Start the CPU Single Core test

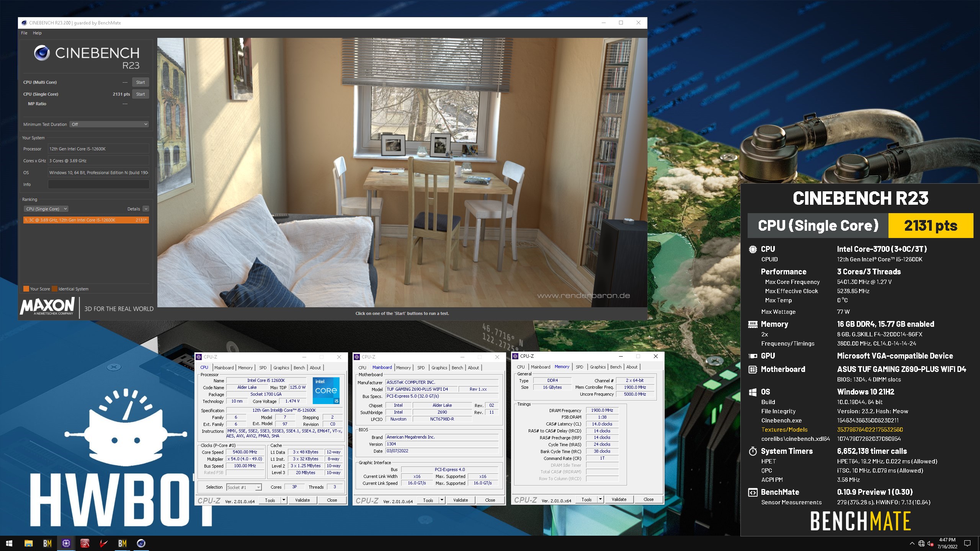click(140, 94)
